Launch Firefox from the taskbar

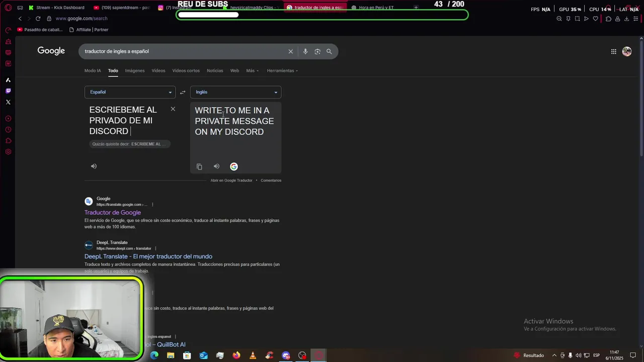pos(236,355)
